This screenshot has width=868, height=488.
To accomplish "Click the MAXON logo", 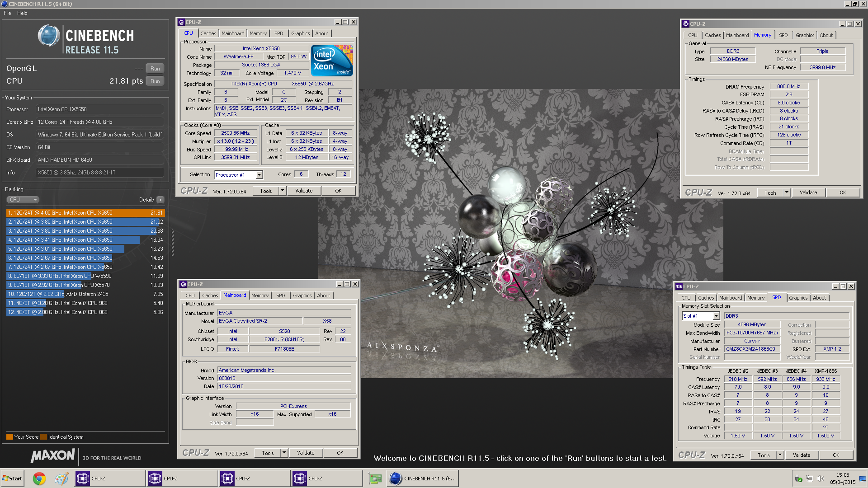I will pos(52,456).
